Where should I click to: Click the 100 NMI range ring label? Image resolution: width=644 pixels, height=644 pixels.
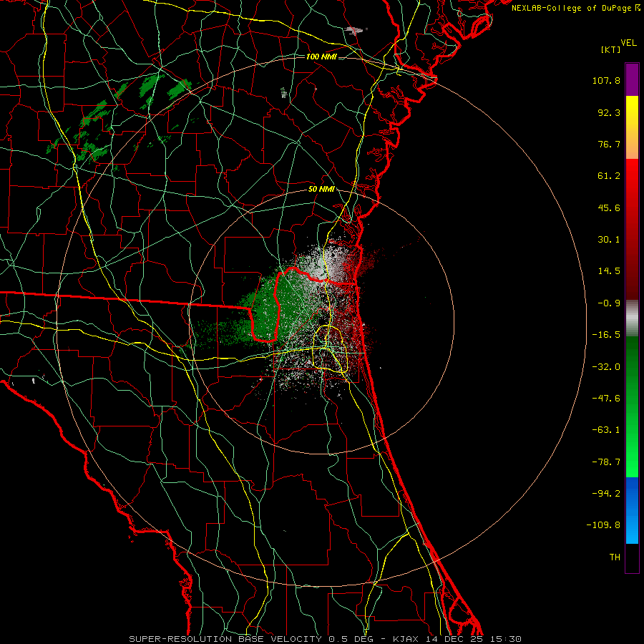(x=321, y=57)
